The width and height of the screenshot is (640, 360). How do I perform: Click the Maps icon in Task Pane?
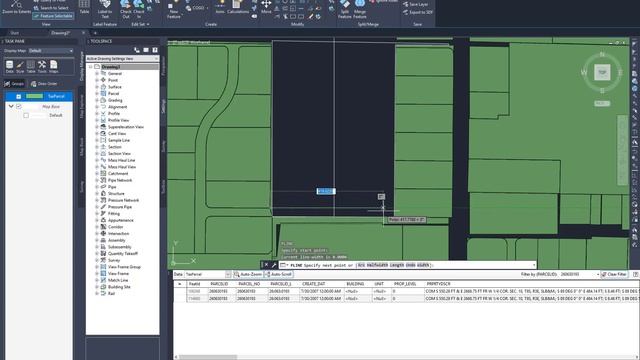(53, 67)
